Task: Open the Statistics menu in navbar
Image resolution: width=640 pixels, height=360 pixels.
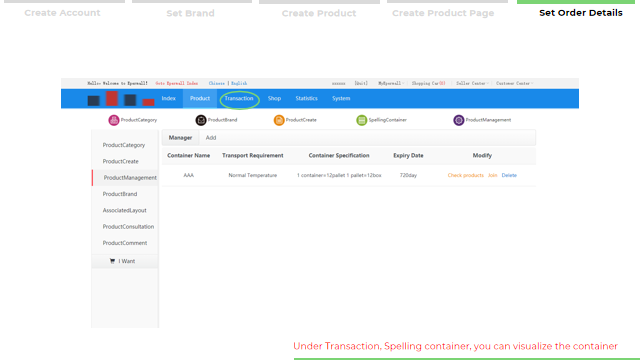Action: 307,98
